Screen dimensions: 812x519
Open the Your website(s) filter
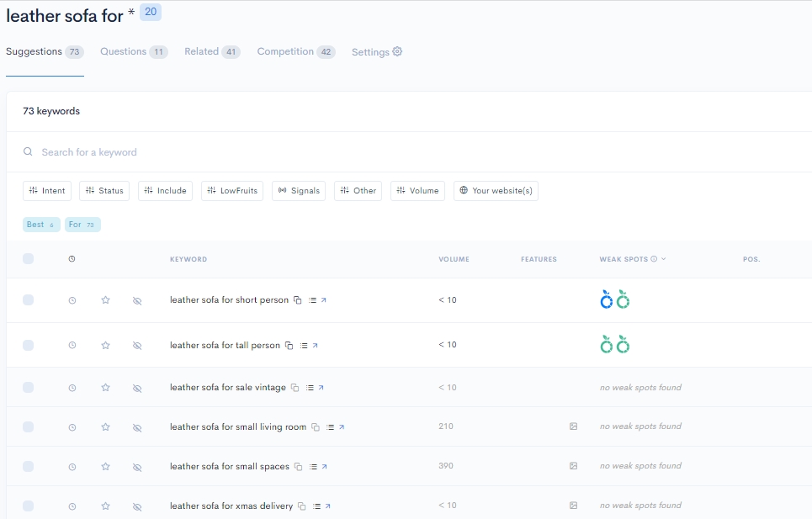[x=496, y=190]
